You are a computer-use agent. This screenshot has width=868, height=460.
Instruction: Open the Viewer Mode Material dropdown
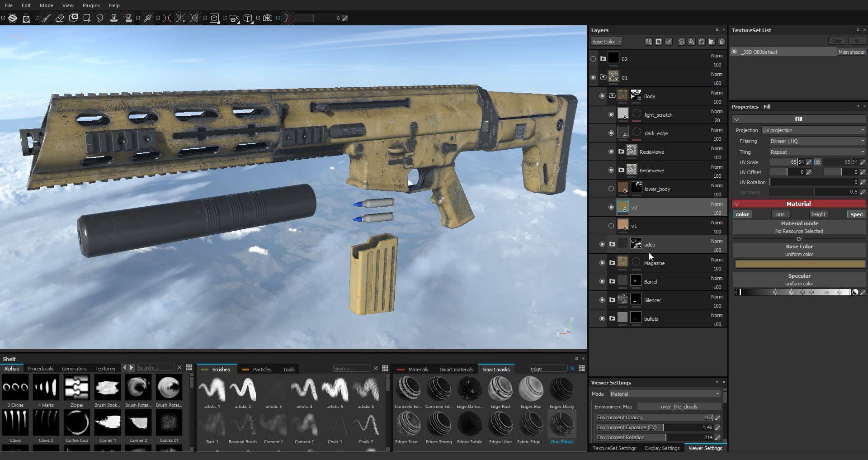665,394
